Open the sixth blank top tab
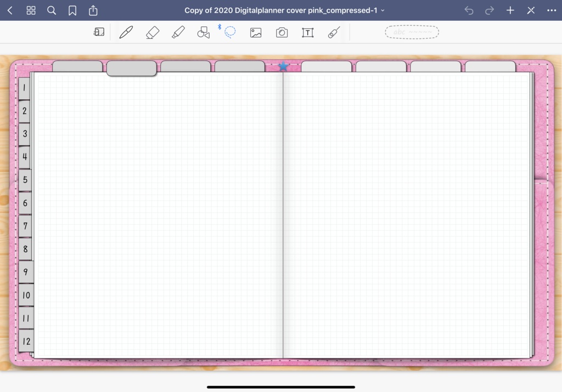Viewport: 562px width, 392px height. pos(381,66)
